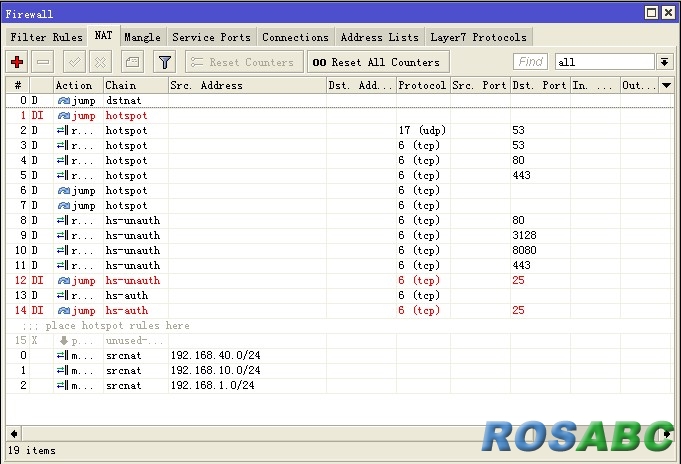Click masquerade icon for 192.168.10.0/24 rule
This screenshot has height=464, width=681.
point(63,371)
